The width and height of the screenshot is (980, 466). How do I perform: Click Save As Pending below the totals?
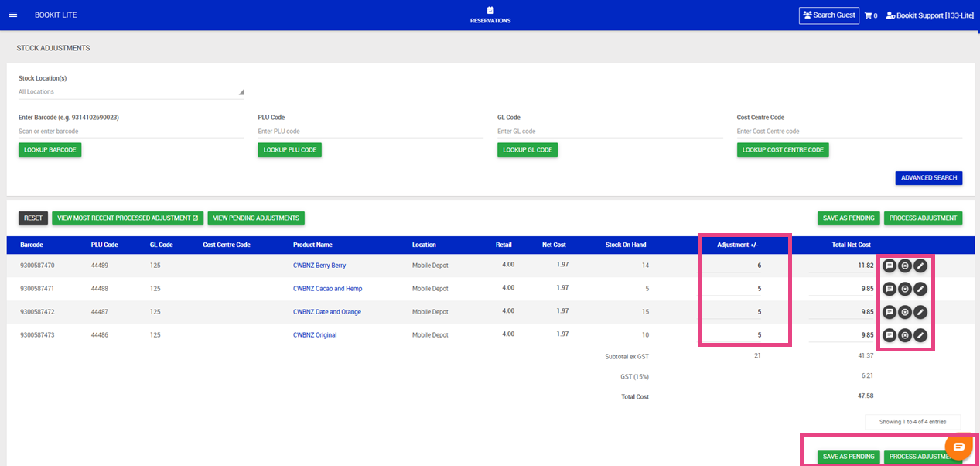tap(849, 457)
